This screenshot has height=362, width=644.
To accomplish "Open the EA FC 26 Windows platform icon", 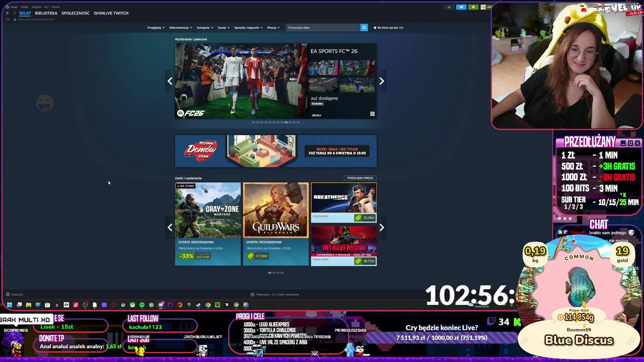I will click(x=372, y=114).
